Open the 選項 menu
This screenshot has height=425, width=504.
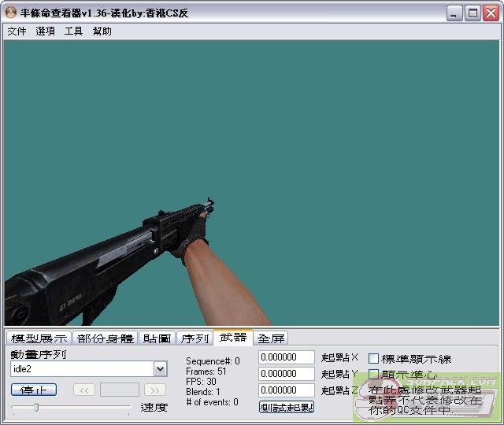(x=45, y=31)
